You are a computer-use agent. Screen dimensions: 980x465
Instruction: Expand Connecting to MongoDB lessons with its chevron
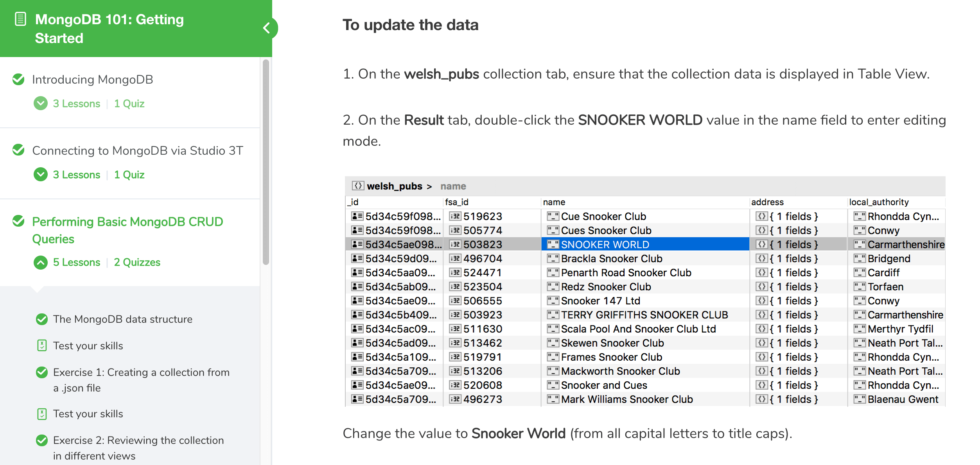point(41,174)
